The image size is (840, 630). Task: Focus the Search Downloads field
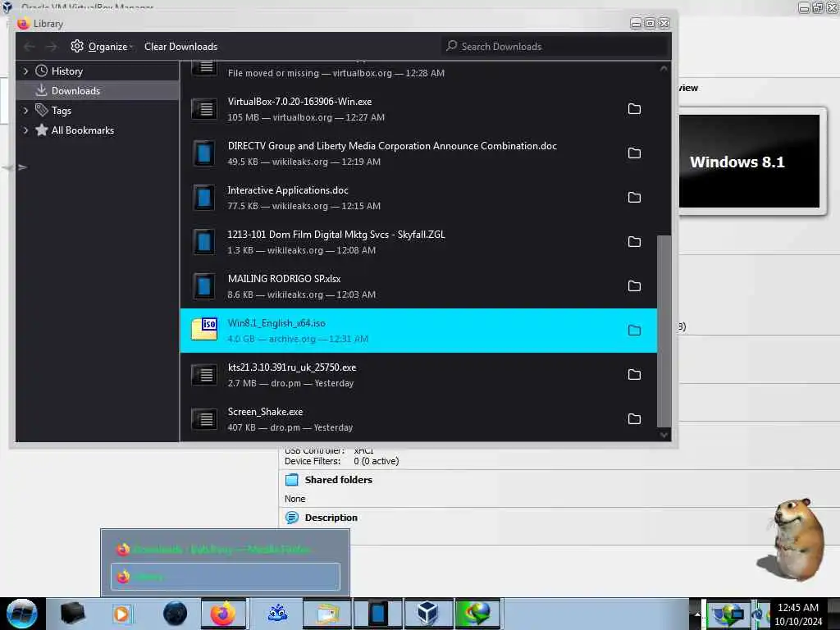click(x=555, y=47)
